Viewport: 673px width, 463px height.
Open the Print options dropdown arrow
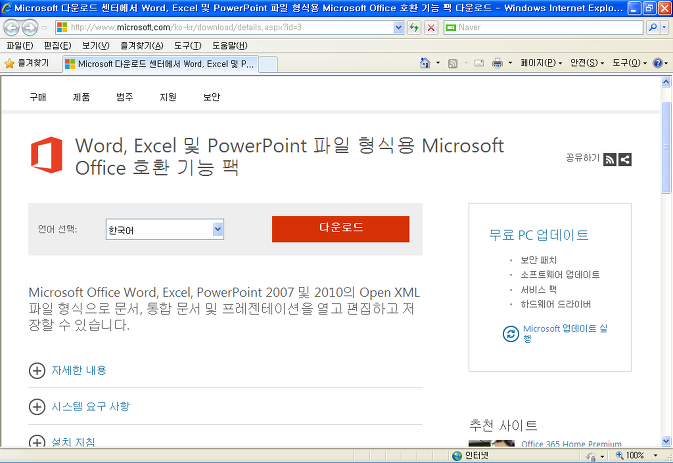click(510, 63)
